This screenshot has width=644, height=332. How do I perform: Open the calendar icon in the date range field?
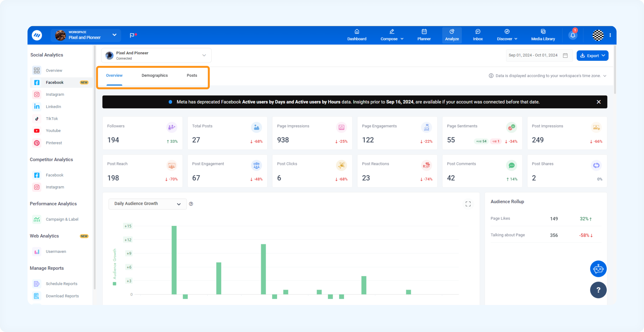tap(565, 55)
